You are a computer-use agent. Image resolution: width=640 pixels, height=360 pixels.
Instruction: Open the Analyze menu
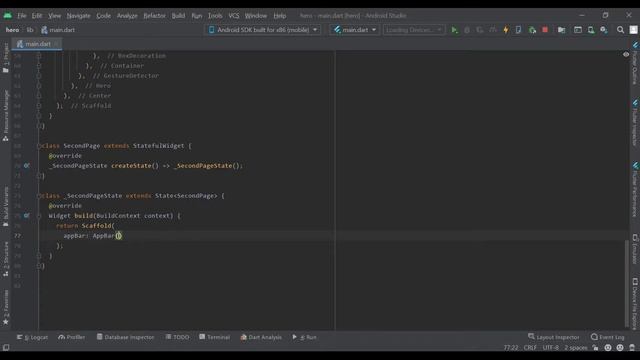pos(127,16)
